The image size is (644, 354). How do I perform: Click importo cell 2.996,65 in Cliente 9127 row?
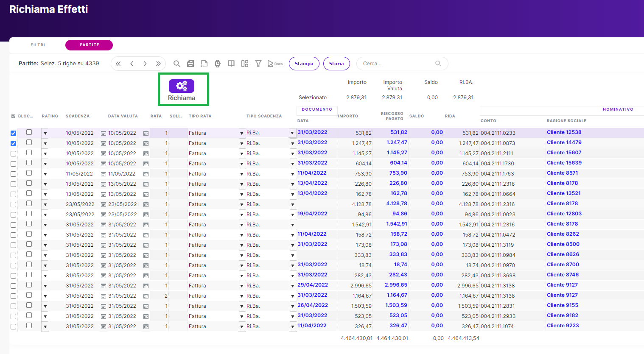point(361,286)
